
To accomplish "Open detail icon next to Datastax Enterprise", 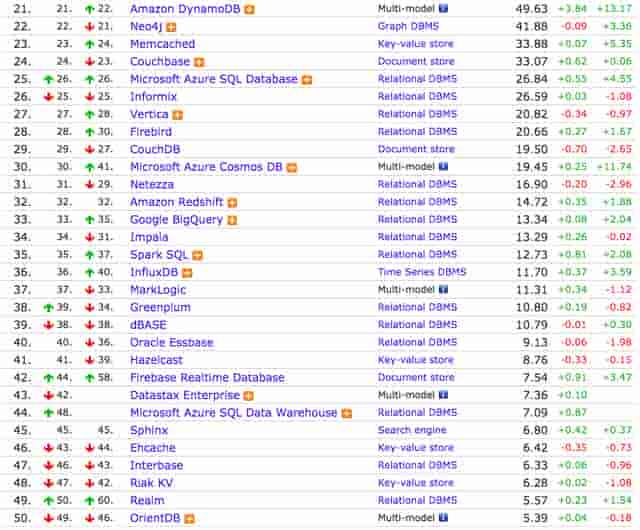I will point(249,396).
